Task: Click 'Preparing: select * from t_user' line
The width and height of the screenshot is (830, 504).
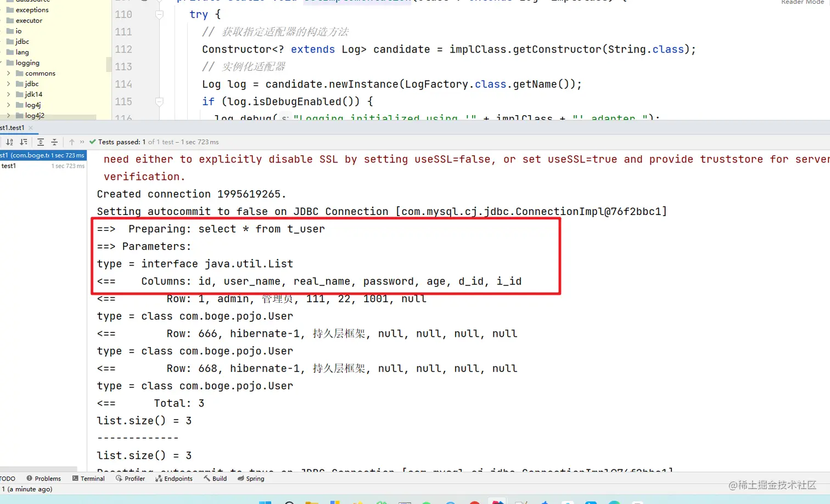Action: (211, 229)
